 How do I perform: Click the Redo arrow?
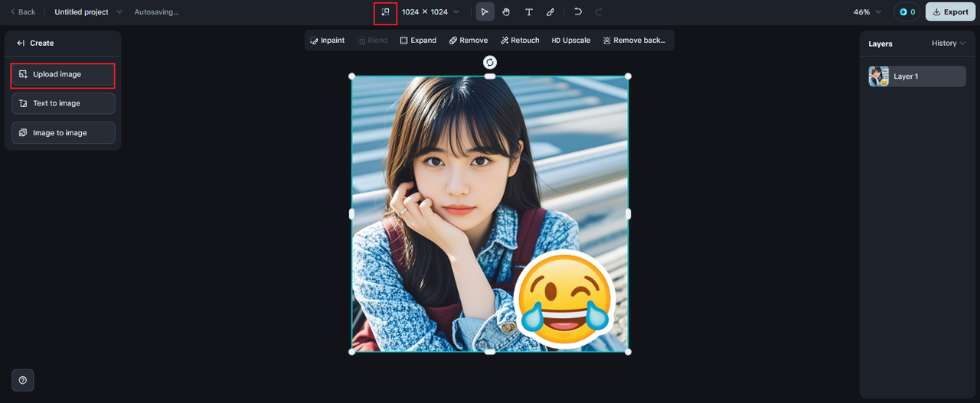pyautogui.click(x=599, y=12)
